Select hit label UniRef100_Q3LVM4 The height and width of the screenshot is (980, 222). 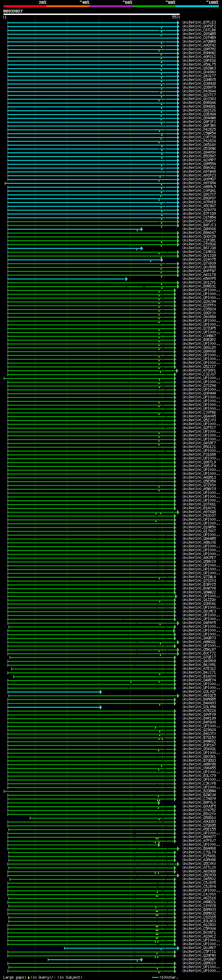[199, 707]
